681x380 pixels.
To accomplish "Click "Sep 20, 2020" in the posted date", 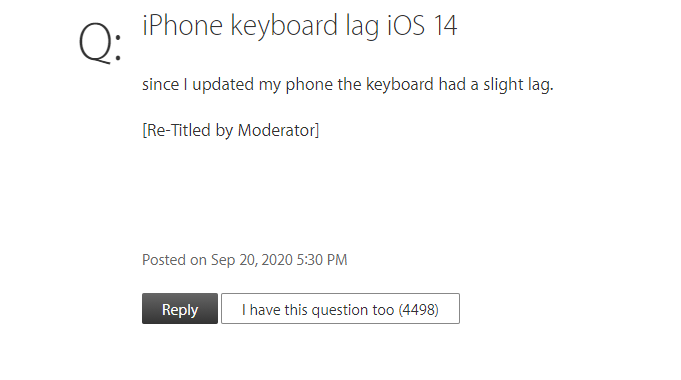I will click(251, 260).
